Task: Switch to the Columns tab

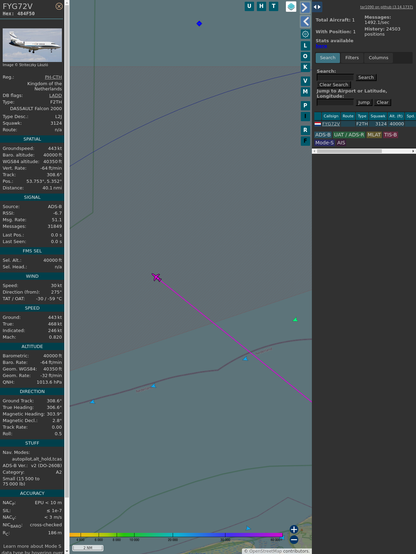Action: click(x=378, y=58)
